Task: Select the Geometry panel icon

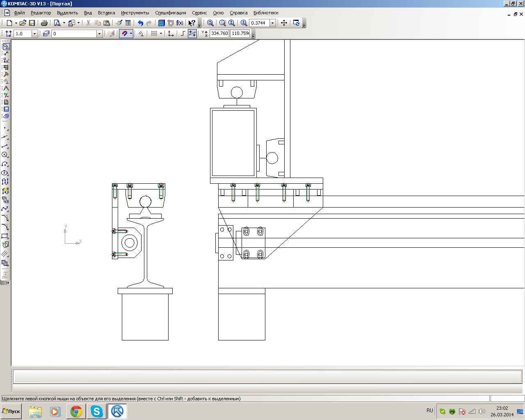Action: [x=6, y=46]
